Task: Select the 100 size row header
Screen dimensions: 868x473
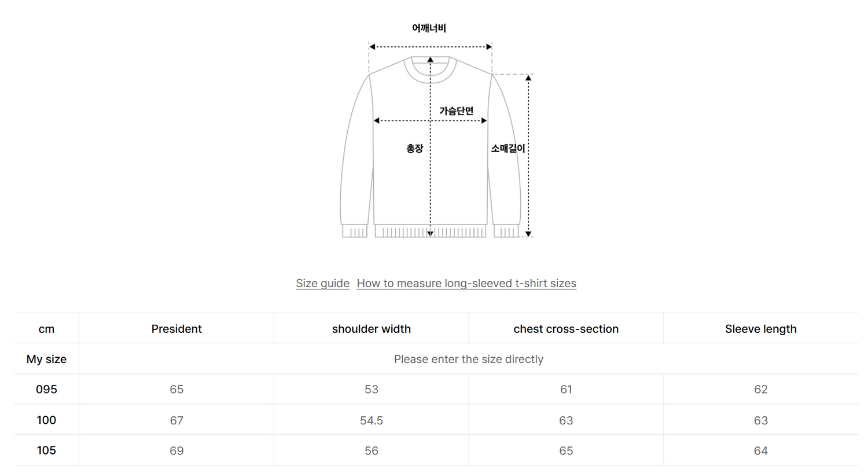Action: tap(46, 420)
